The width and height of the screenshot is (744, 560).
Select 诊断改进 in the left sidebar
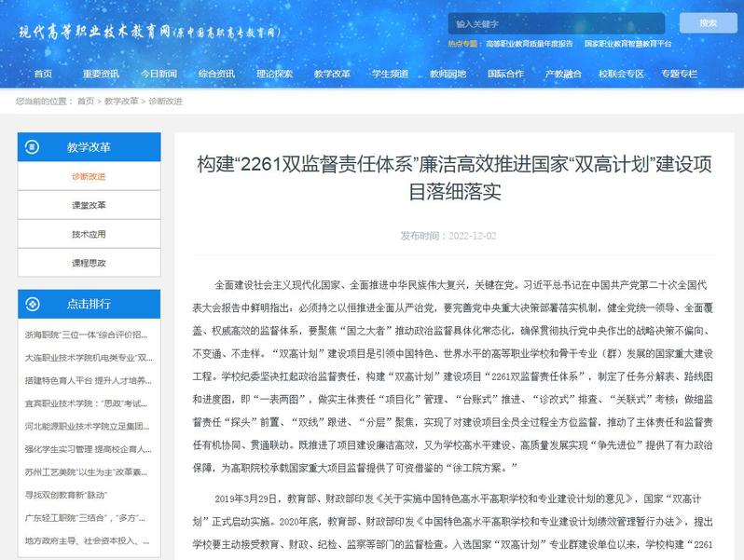pyautogui.click(x=89, y=176)
